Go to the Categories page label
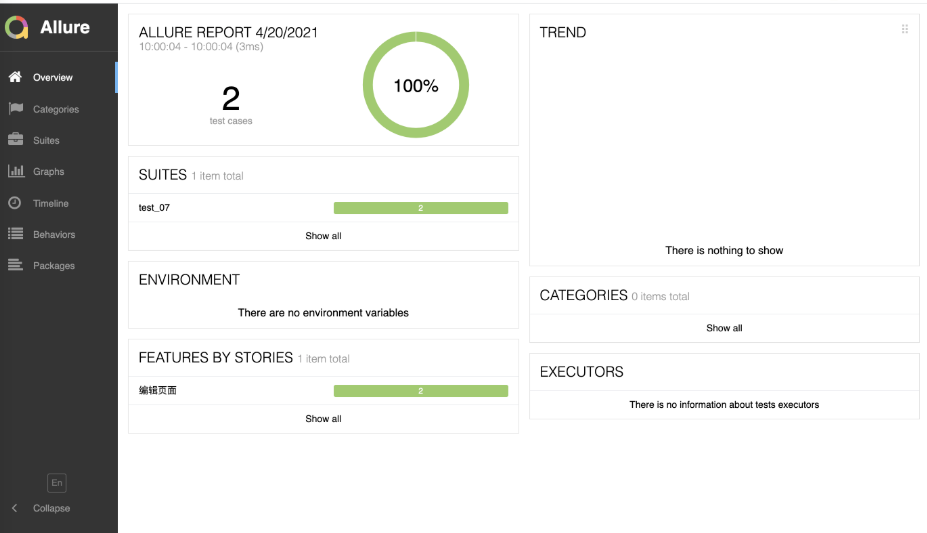 point(56,109)
